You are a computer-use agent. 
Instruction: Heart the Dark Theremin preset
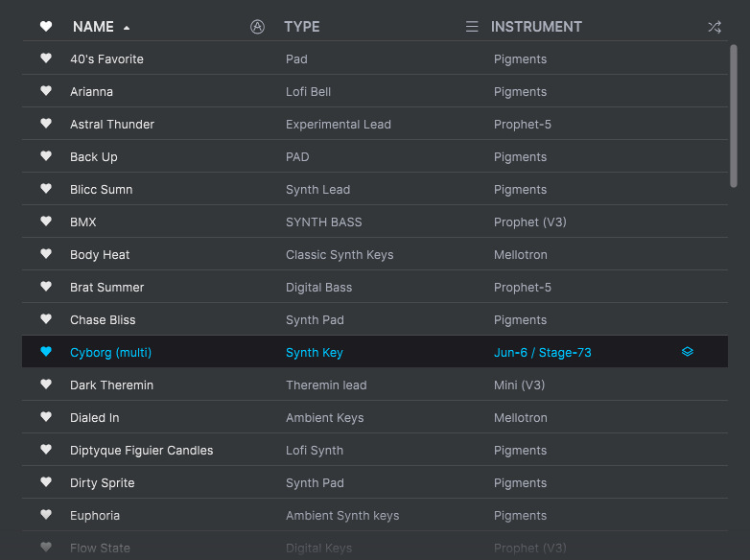46,385
